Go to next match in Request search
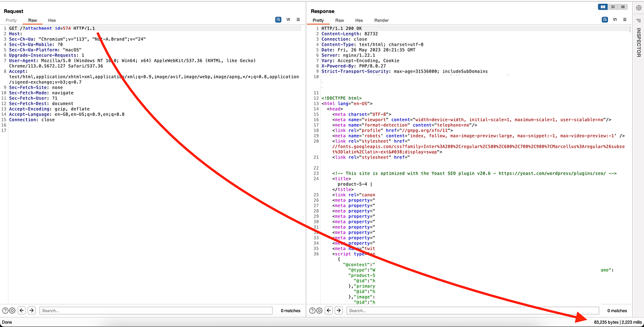This screenshot has height=327, width=644. [x=32, y=310]
